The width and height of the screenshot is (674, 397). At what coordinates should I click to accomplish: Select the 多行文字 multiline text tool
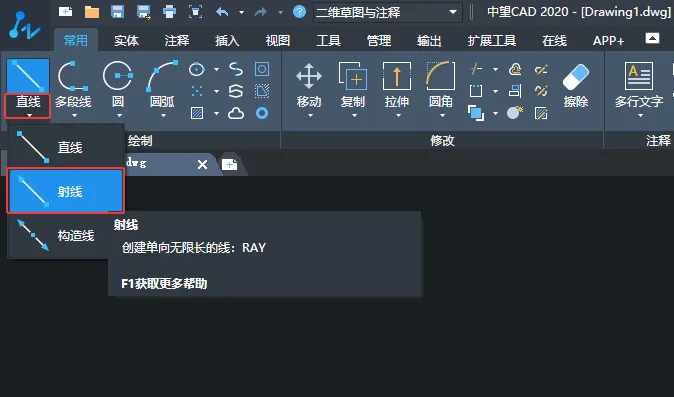click(x=639, y=85)
